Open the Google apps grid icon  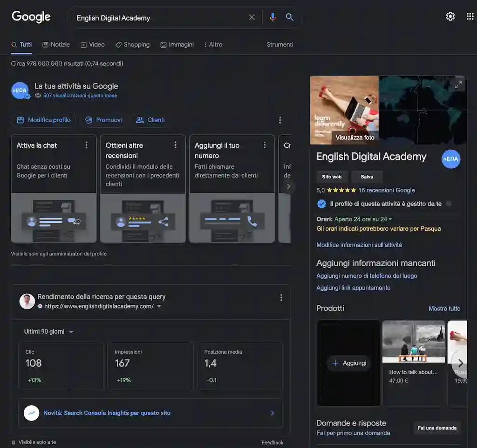470,16
